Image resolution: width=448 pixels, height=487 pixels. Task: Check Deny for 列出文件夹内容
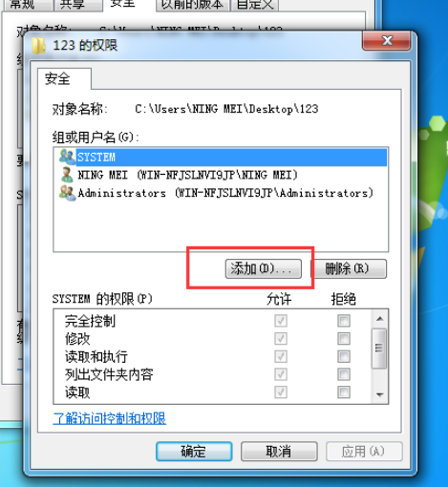[x=344, y=374]
